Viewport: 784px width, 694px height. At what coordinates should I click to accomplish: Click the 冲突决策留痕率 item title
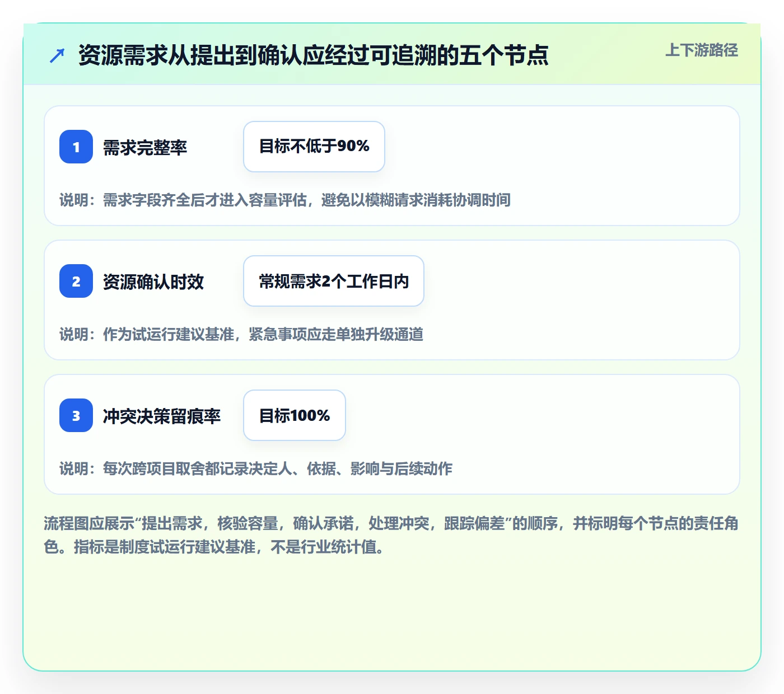(x=162, y=416)
